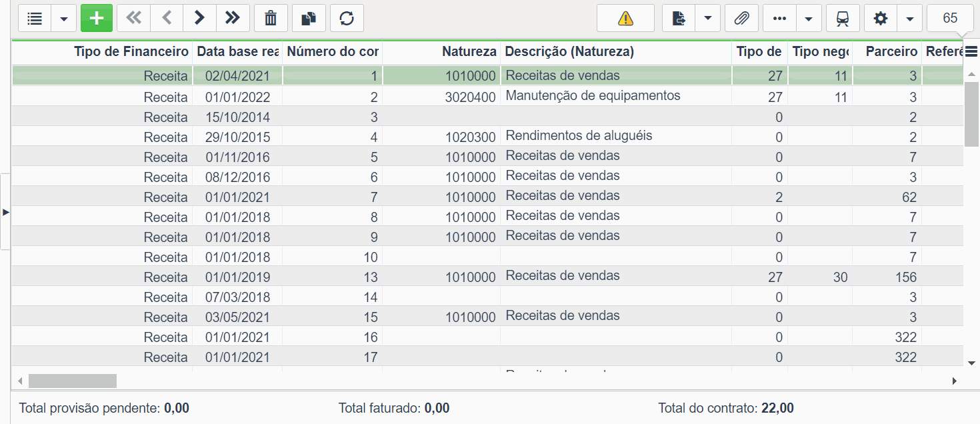Sort by Tipo de Financeiro column header
Screen dimensions: 980x424
(103, 51)
